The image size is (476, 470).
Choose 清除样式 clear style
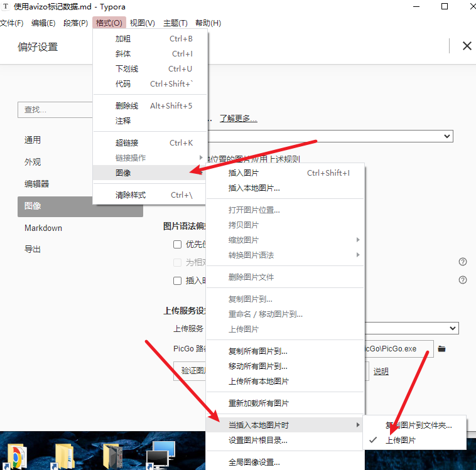coord(150,195)
